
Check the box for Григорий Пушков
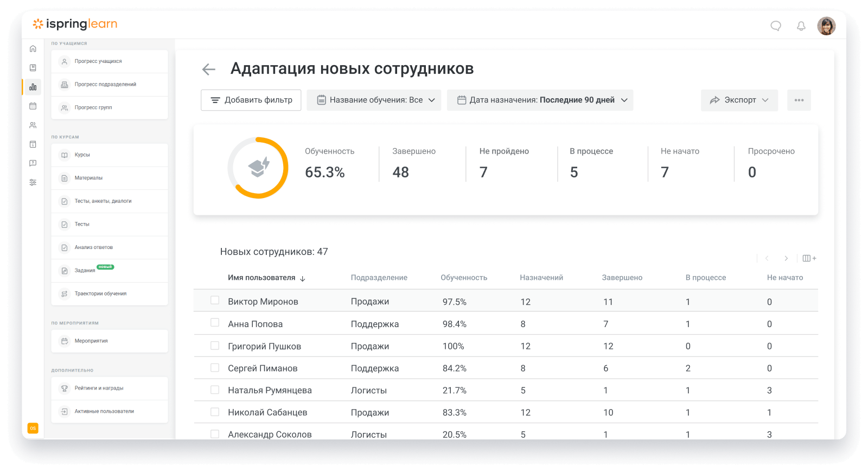[x=215, y=346]
